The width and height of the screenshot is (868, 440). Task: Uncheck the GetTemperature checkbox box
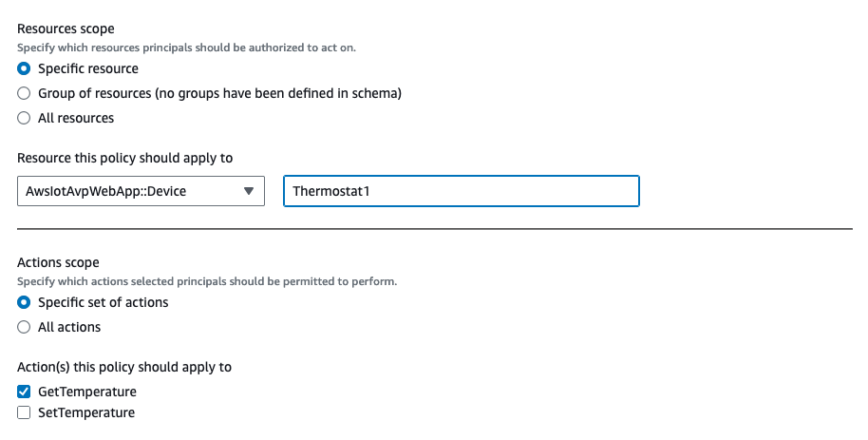[x=24, y=392]
